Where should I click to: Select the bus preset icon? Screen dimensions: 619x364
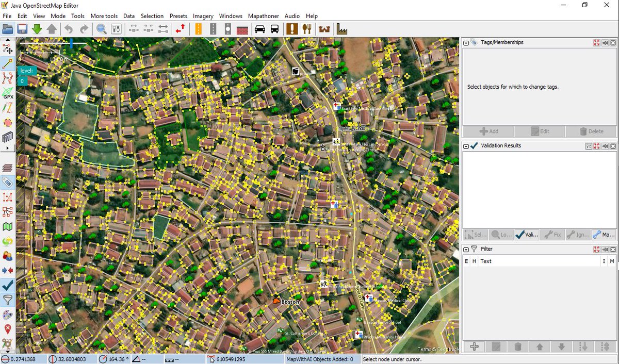(274, 29)
